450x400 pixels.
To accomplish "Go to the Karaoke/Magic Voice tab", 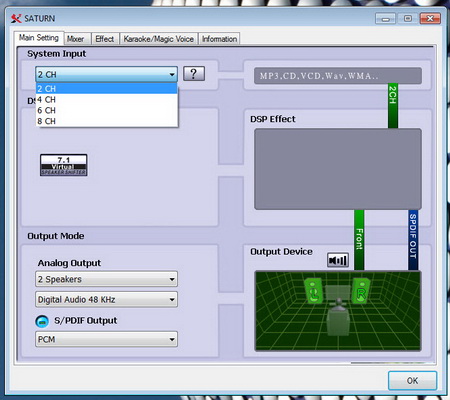I will pyautogui.click(x=159, y=39).
